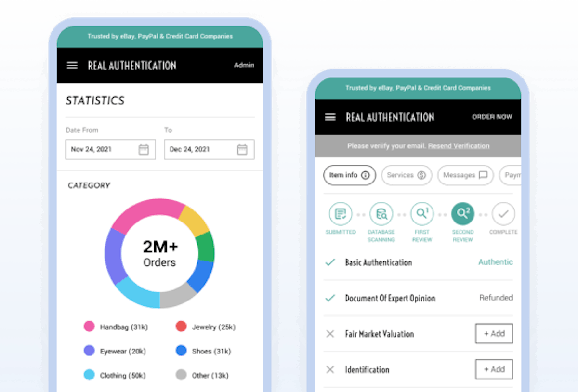Click pink Handbag legend swatch
This screenshot has width=578, height=392.
coord(89,327)
